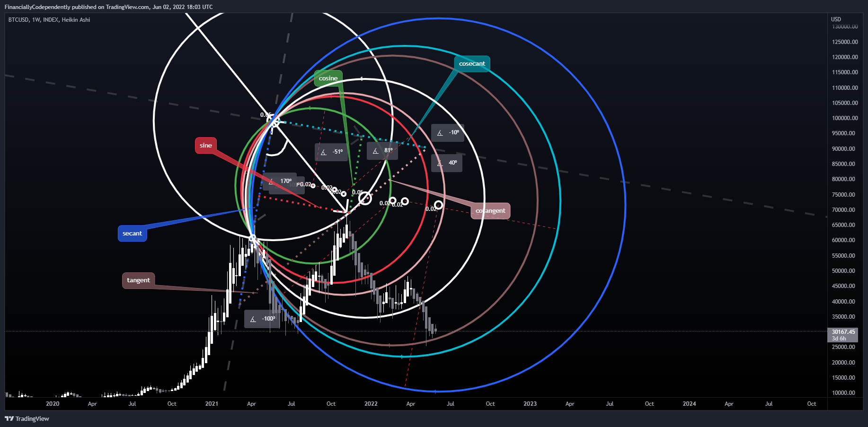Viewport: 868px width, 427px height.
Task: Click the 'BTCUSD, 1W, INDEX, Heikin Ashi' title
Action: tap(49, 20)
